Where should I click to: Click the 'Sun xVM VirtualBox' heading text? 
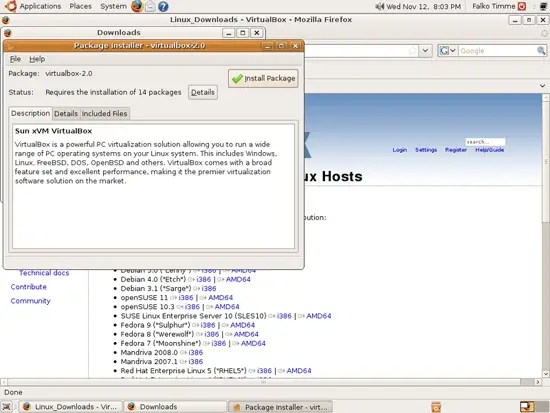click(53, 131)
